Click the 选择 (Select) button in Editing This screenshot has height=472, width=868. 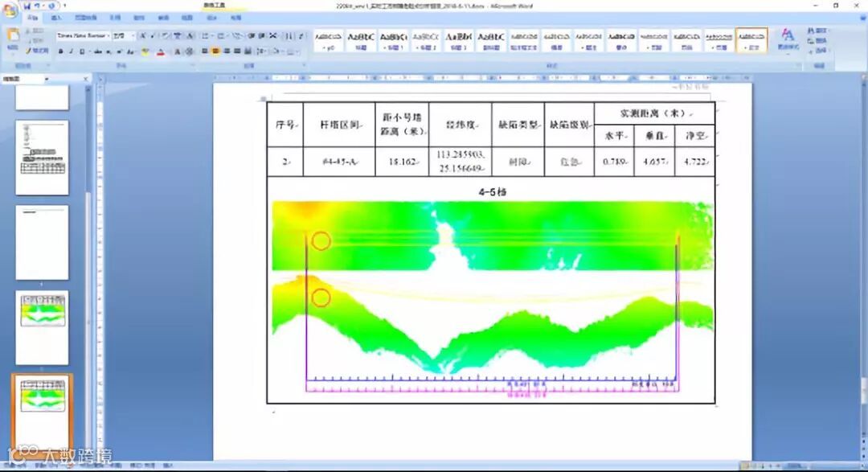[817, 51]
